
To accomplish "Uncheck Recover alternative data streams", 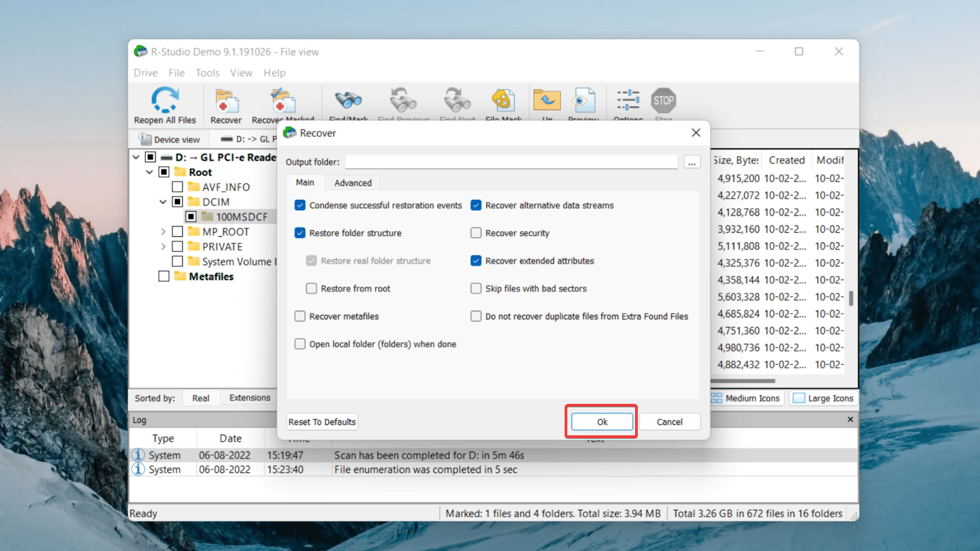I will point(476,205).
